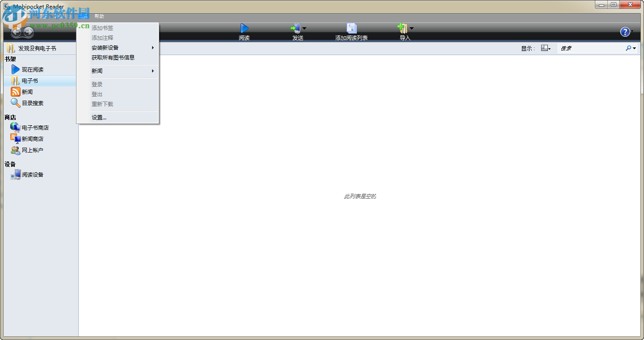Viewport: 644px width, 340px height.
Task: Focus the 搜索 search field
Action: pyautogui.click(x=591, y=48)
